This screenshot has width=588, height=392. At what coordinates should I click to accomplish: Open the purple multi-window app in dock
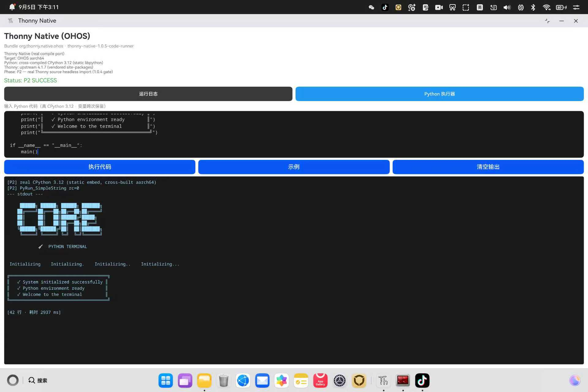pyautogui.click(x=185, y=380)
